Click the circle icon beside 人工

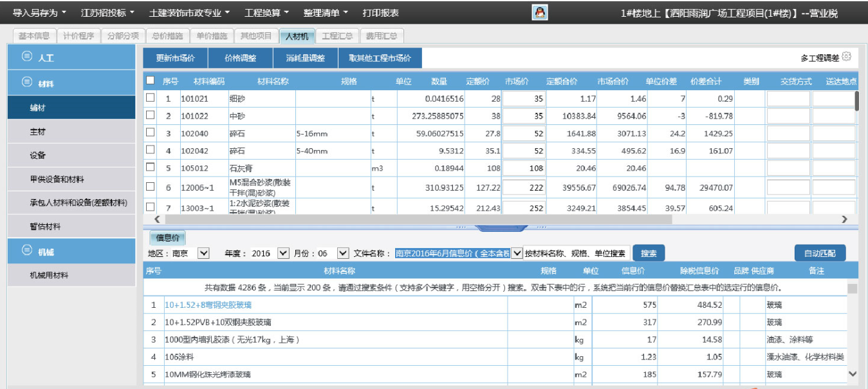tap(27, 57)
